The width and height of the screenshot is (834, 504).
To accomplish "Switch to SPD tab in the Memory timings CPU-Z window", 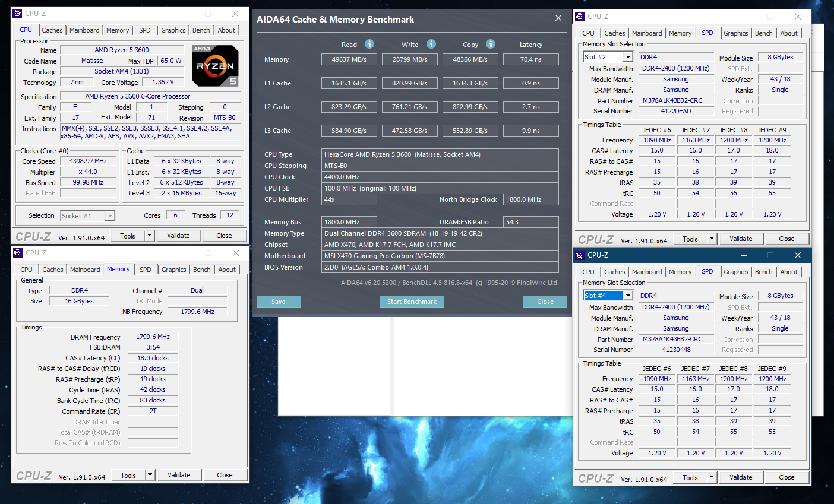I will (146, 270).
